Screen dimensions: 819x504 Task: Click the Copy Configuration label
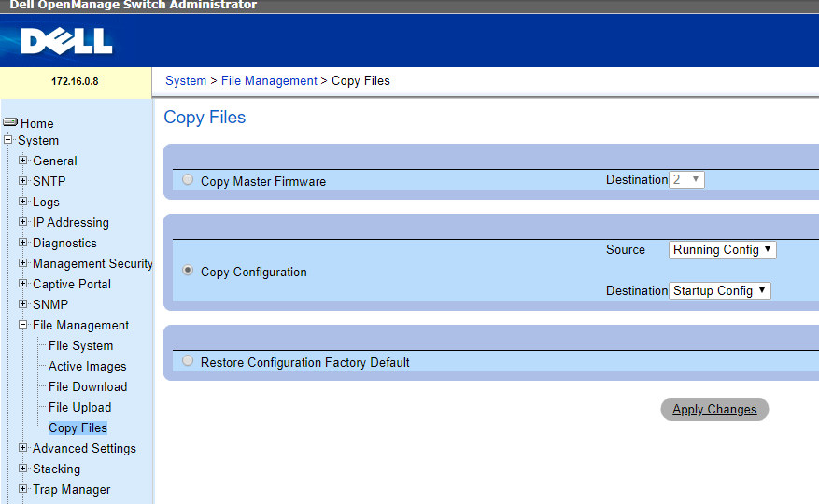254,273
